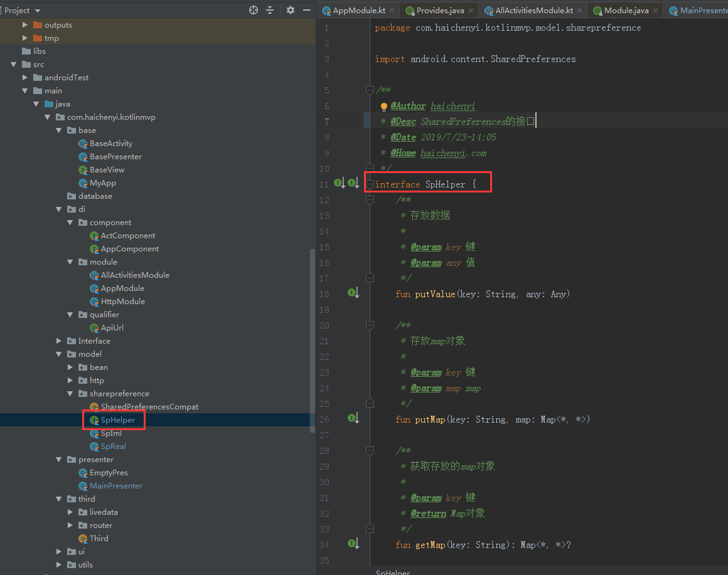728x575 pixels.
Task: Click the lightbulb intention icon
Action: click(x=384, y=107)
